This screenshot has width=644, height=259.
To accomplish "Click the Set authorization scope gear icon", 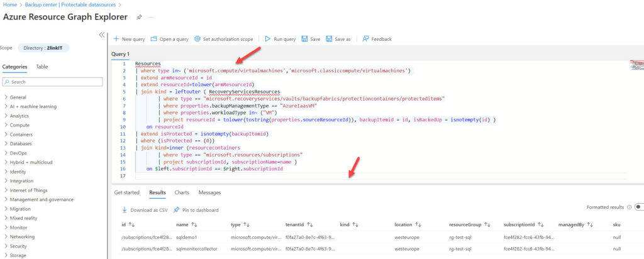I will [x=197, y=39].
